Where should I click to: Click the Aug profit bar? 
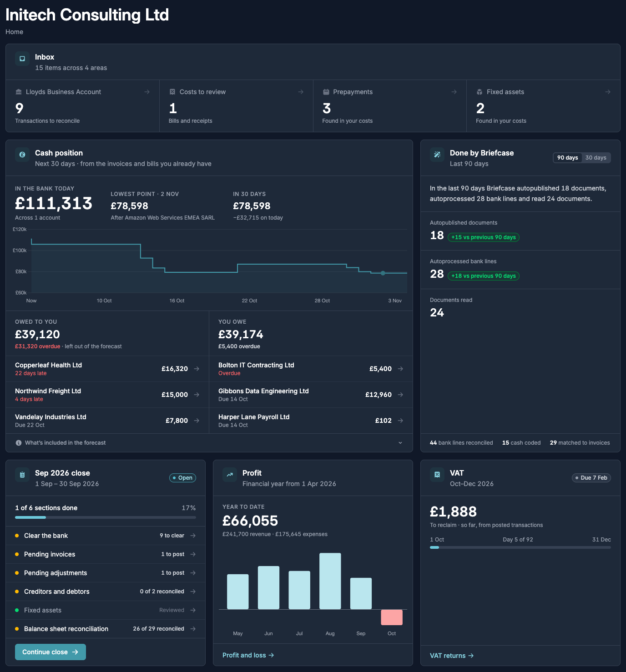coord(330,581)
